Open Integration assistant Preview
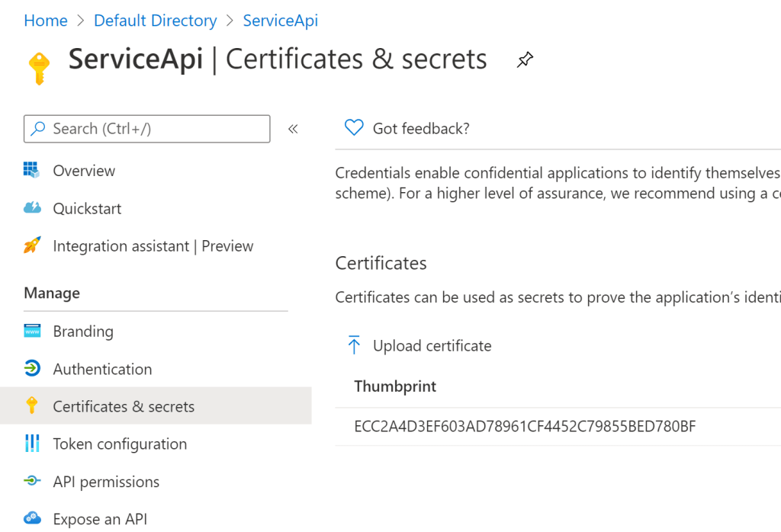Image resolution: width=781 pixels, height=532 pixels. point(153,245)
